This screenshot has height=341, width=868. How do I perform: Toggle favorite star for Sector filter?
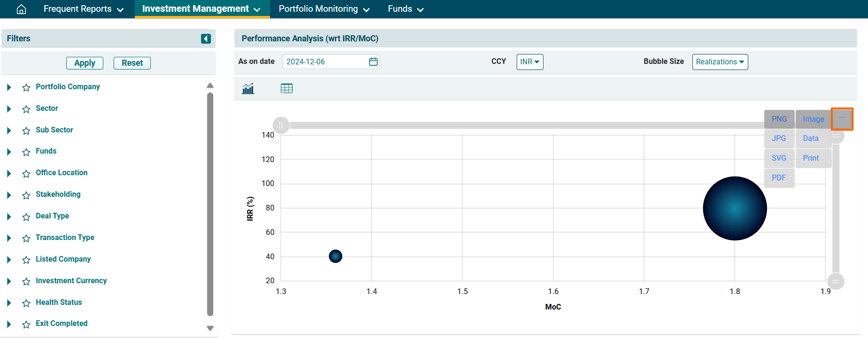point(26,109)
